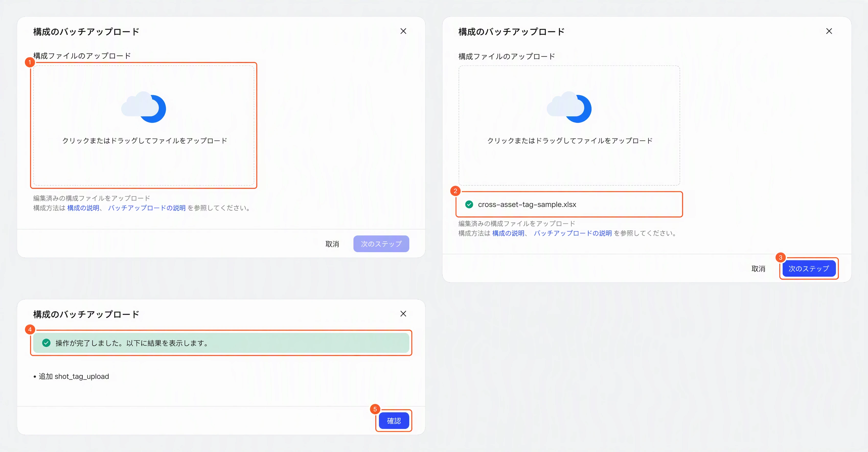Click the 構成ファイルのアップロード label in the right dialog
The image size is (868, 452).
(506, 56)
